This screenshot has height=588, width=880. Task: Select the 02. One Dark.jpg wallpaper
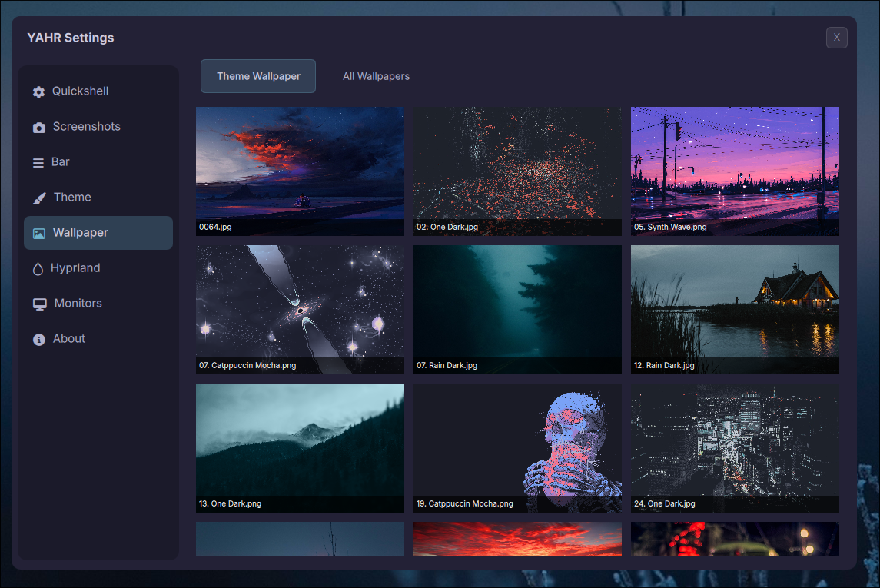tap(517, 171)
